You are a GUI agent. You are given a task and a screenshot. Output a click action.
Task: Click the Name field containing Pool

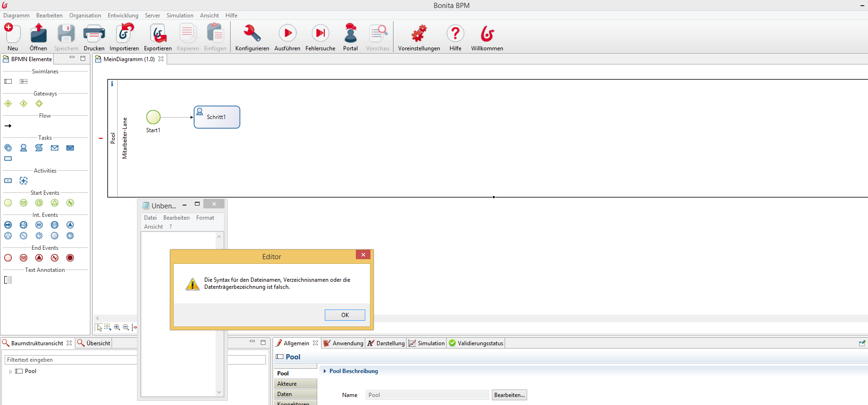pos(427,395)
